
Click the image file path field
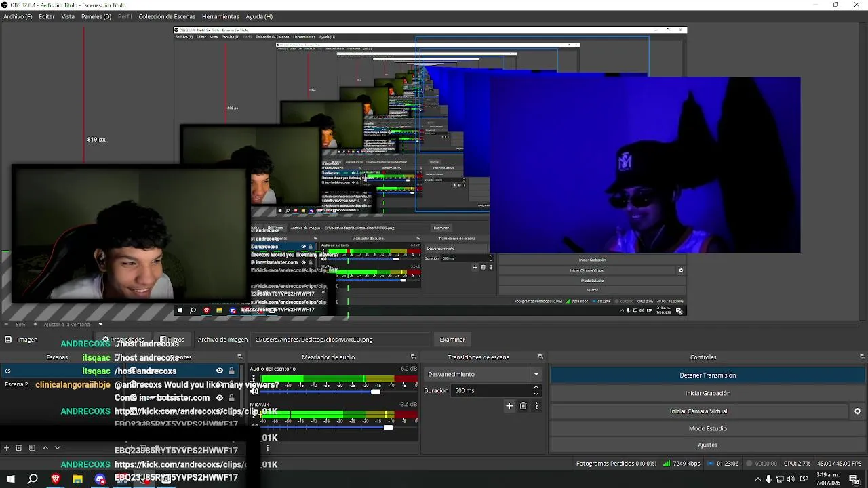click(341, 340)
